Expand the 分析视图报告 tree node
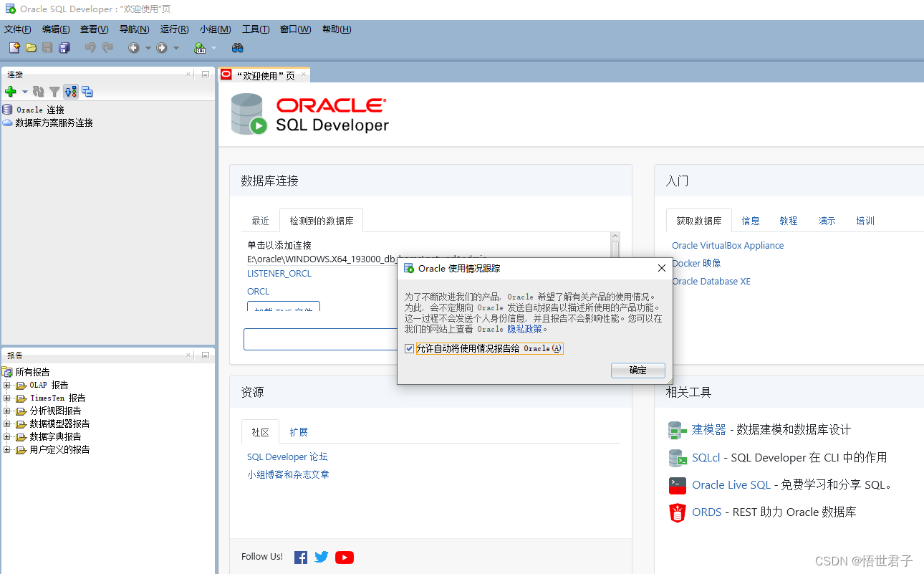Screen dimensions: 924x574 coord(6,411)
